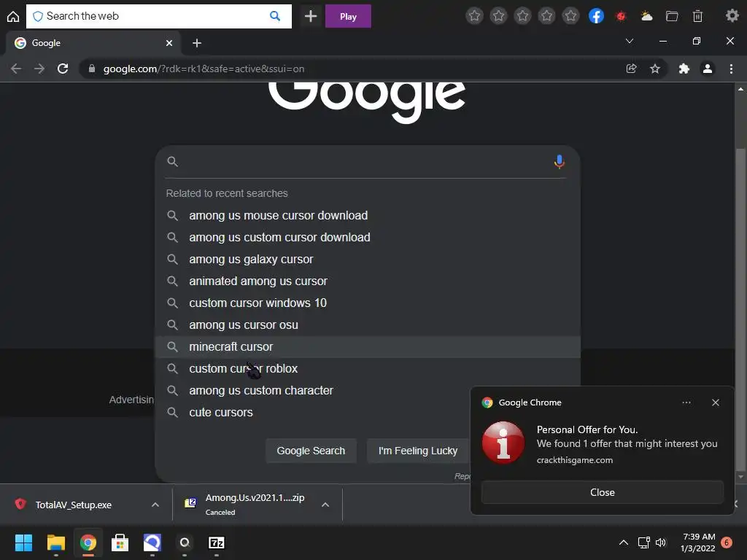Show hidden system tray icons

623,542
